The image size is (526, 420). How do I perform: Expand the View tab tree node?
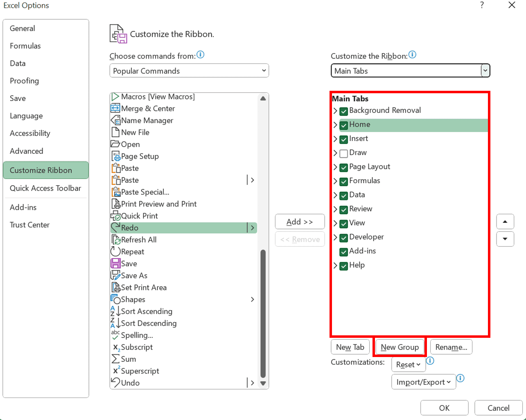pyautogui.click(x=335, y=223)
